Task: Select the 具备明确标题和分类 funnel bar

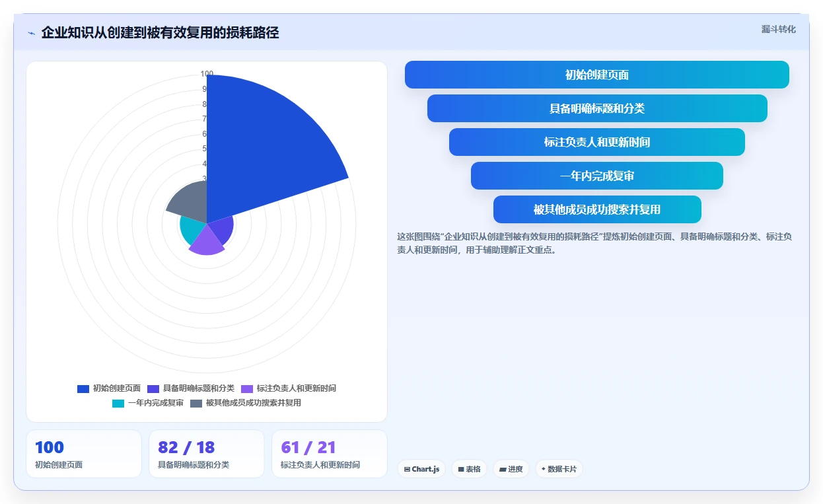Action: pos(597,108)
